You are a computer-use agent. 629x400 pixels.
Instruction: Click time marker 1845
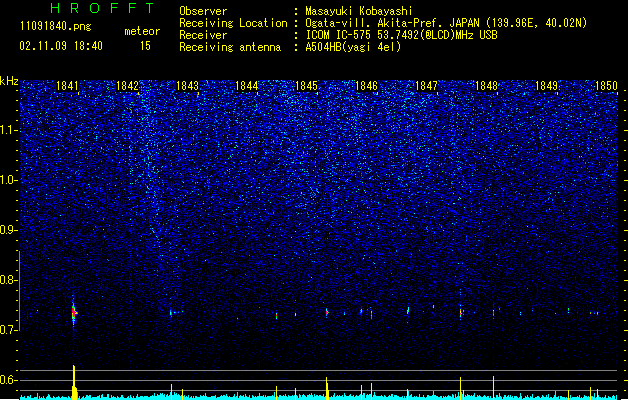point(306,86)
